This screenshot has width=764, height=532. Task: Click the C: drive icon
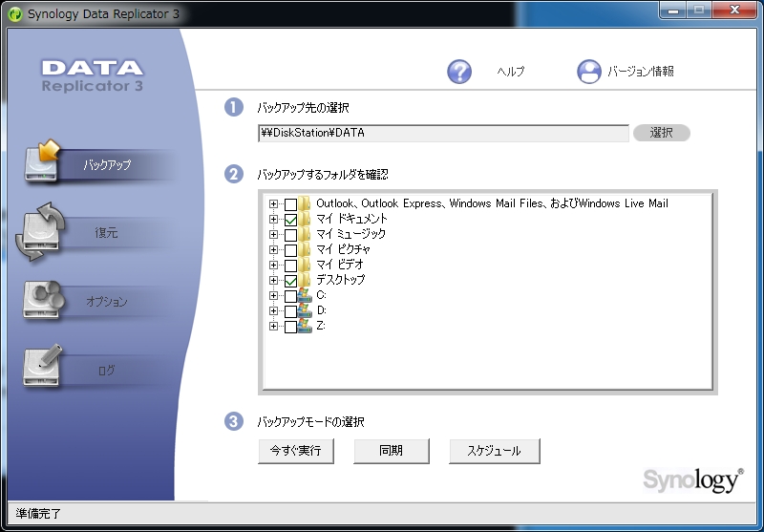point(305,295)
